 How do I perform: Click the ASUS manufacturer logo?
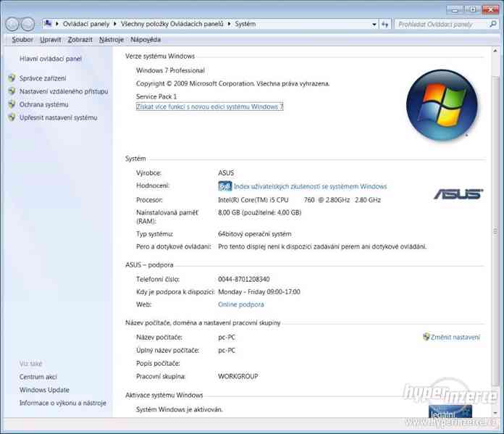tap(458, 194)
